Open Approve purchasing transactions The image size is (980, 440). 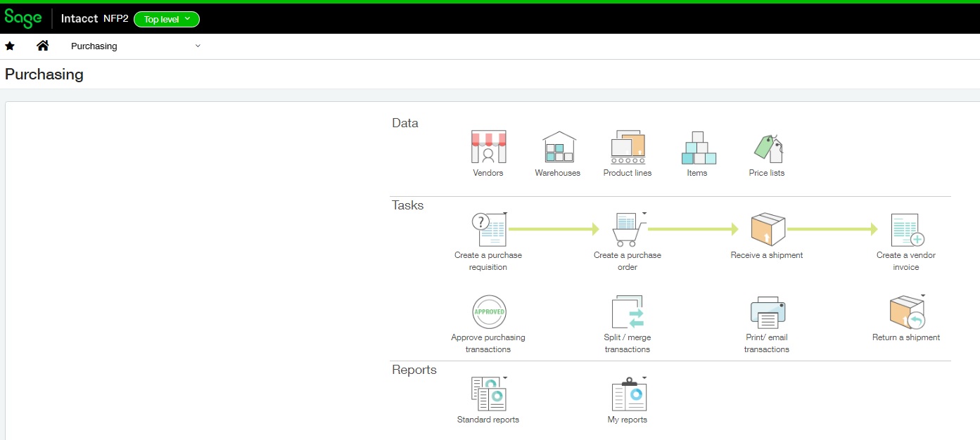[x=488, y=312]
